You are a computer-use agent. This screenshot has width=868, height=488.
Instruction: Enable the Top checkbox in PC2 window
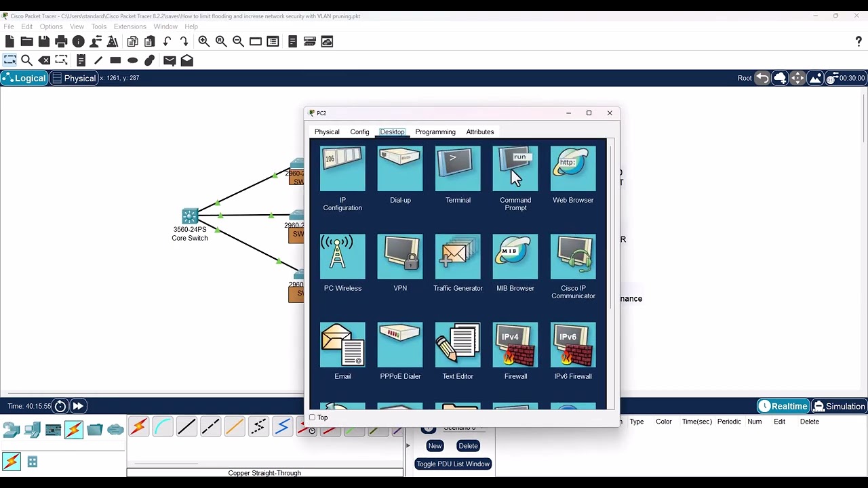point(313,418)
